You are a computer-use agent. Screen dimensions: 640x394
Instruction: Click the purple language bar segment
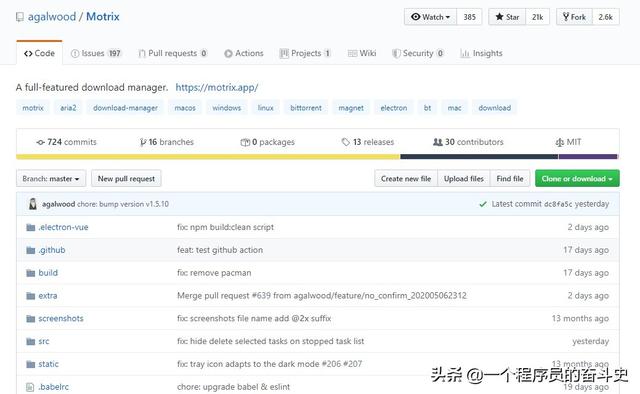[588, 157]
